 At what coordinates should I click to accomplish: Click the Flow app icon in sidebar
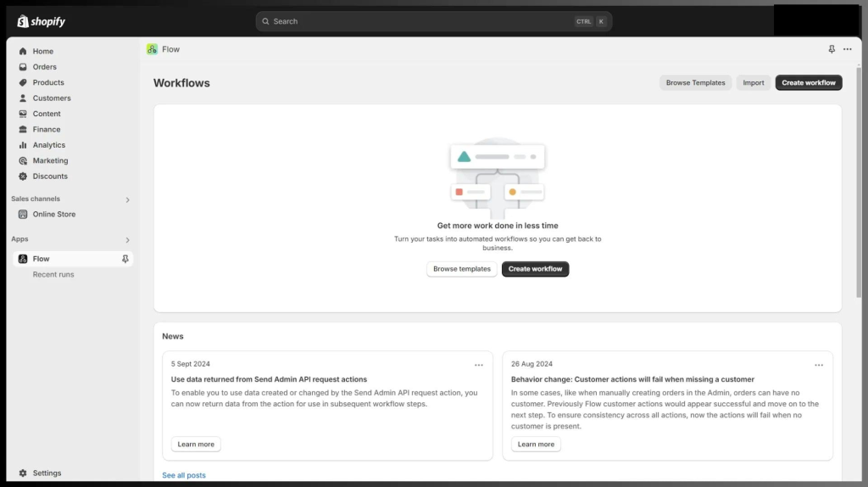(23, 259)
